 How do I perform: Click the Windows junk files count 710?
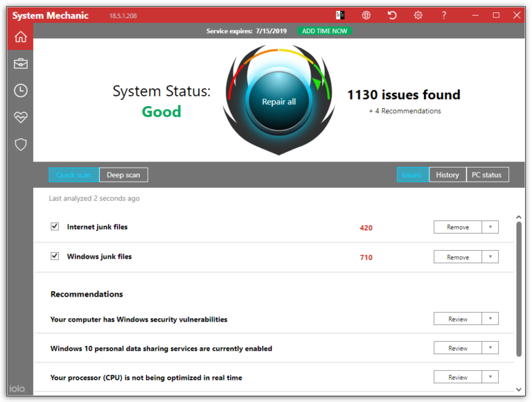[366, 257]
